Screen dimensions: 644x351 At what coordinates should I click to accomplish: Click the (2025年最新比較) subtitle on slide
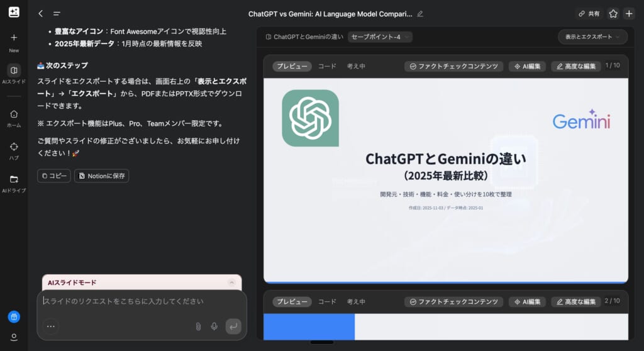pyautogui.click(x=446, y=176)
